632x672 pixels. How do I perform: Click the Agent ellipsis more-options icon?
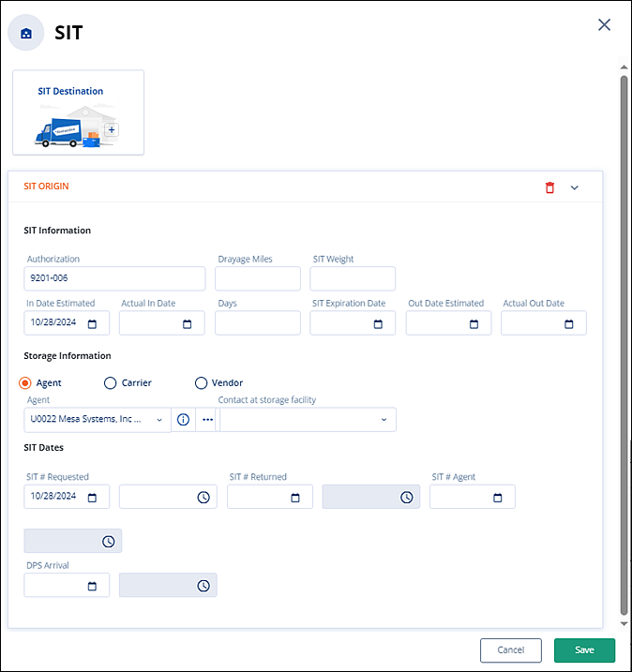tap(207, 420)
